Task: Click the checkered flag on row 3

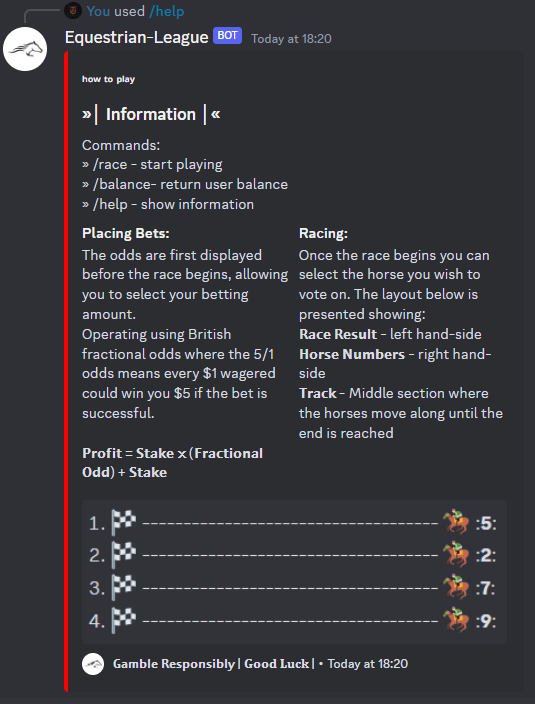Action: [123, 587]
